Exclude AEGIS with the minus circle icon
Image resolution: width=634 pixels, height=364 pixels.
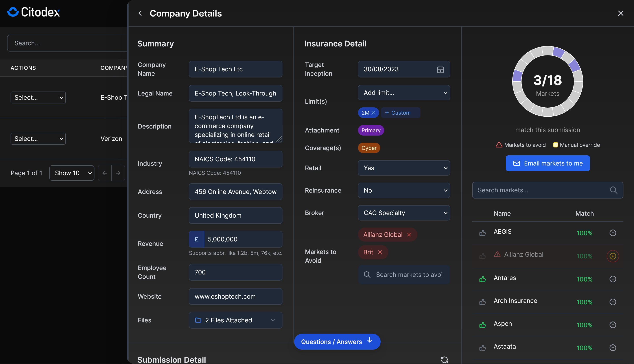click(x=612, y=233)
